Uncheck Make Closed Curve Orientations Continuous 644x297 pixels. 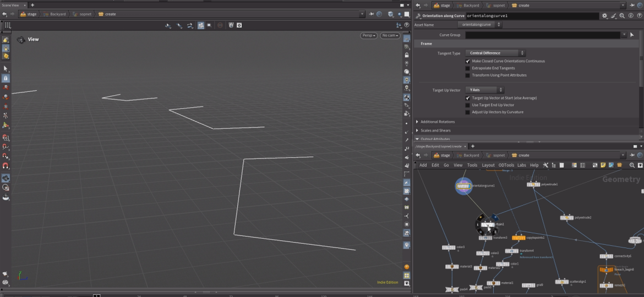coord(467,61)
